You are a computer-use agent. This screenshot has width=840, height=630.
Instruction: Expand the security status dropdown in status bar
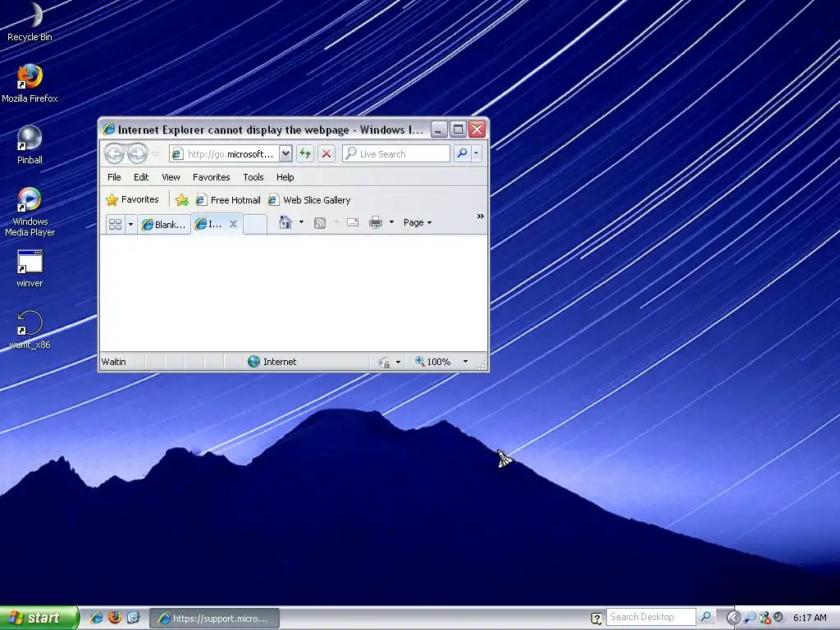pos(398,362)
